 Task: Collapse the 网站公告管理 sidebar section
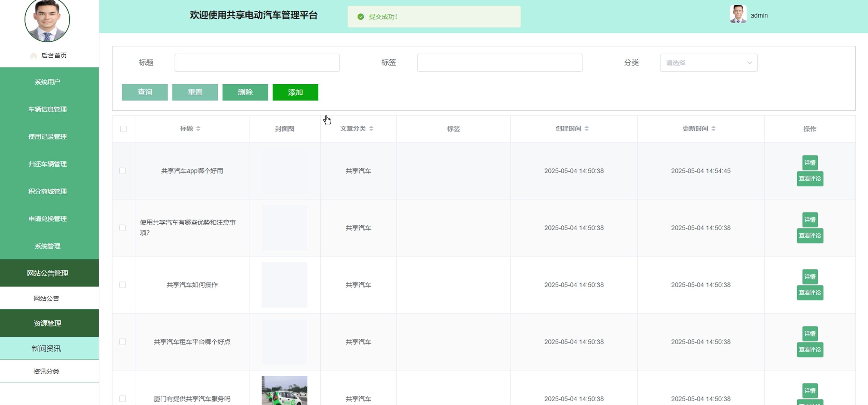[x=48, y=273]
